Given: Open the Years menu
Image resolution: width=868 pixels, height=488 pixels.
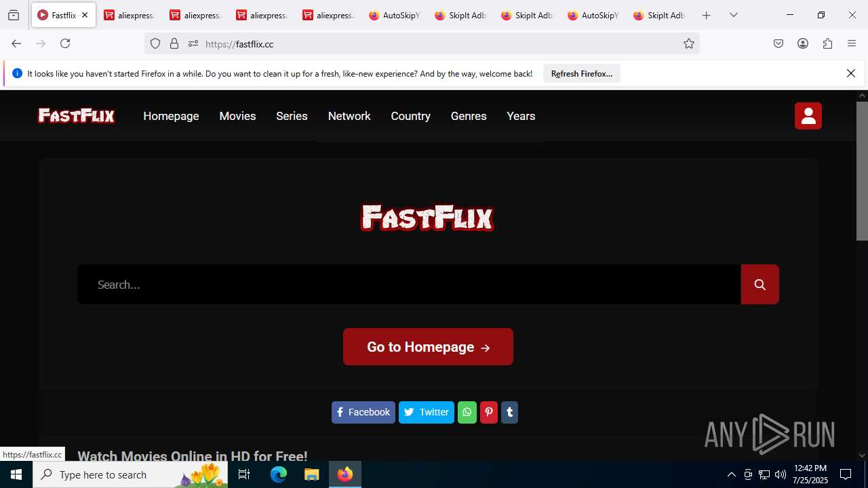Looking at the screenshot, I should click(x=521, y=116).
